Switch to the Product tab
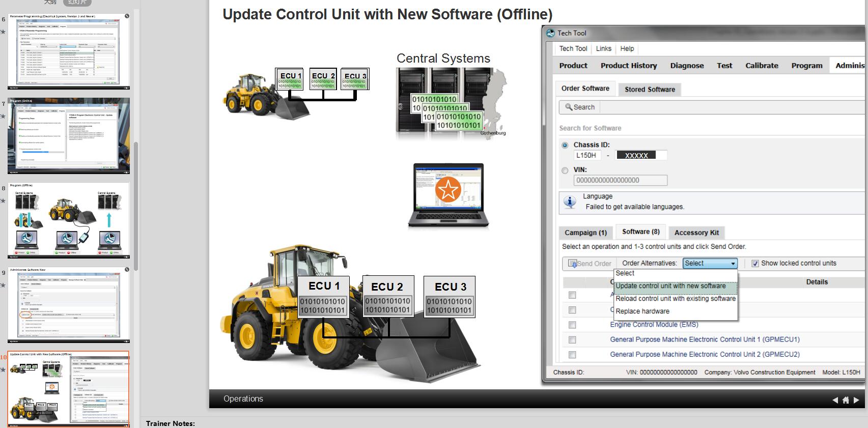868x428 pixels. 573,66
